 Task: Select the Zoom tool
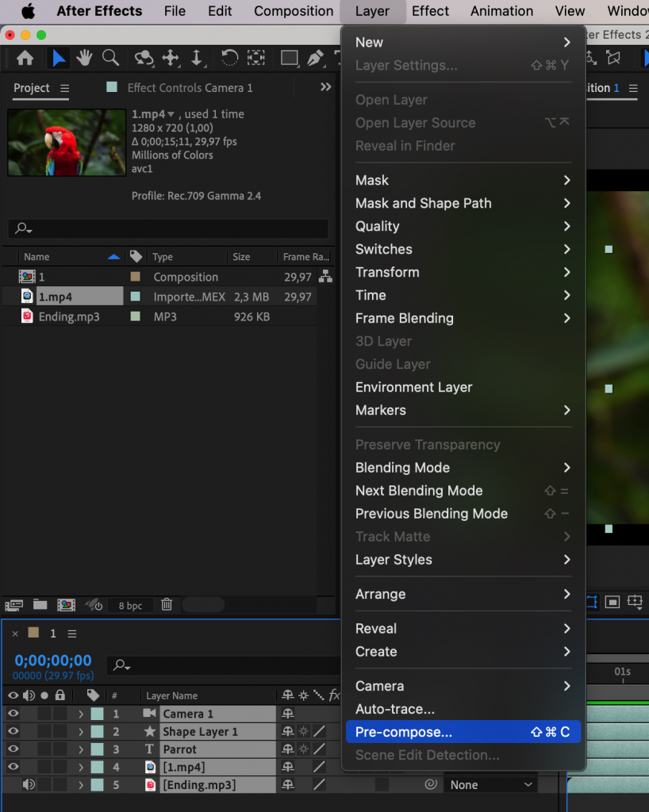coord(110,58)
